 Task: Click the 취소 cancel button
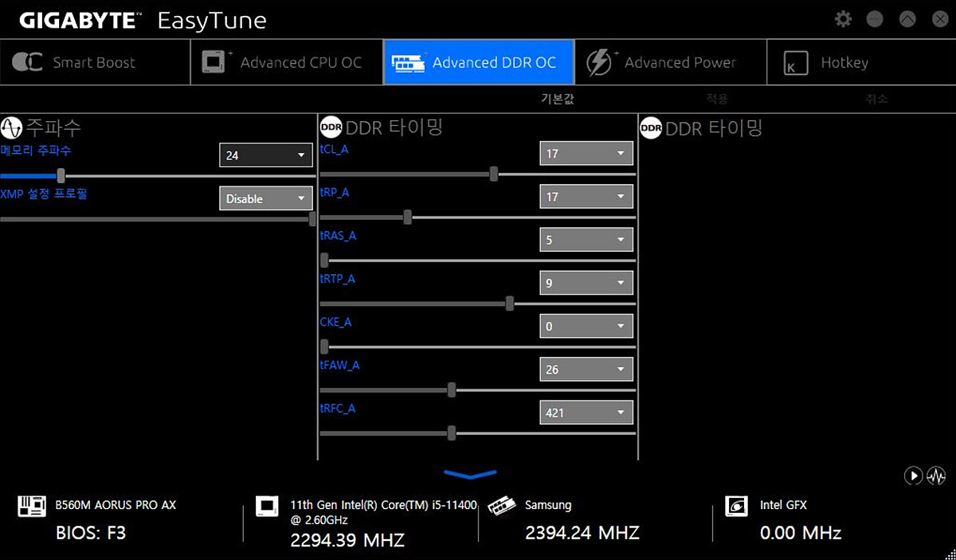[x=876, y=100]
